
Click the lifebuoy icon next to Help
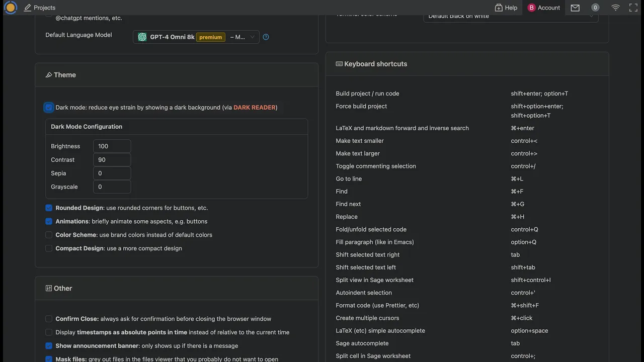(x=499, y=8)
